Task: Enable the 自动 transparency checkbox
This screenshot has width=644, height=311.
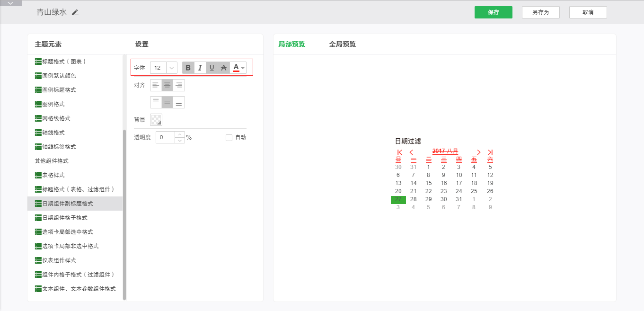Action: (229, 138)
